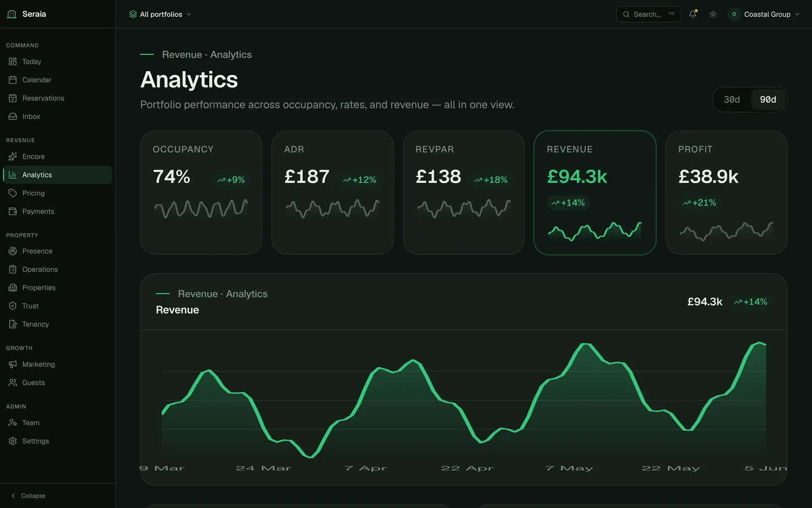812x508 pixels.
Task: Click the portfolios layers icon
Action: point(133,14)
